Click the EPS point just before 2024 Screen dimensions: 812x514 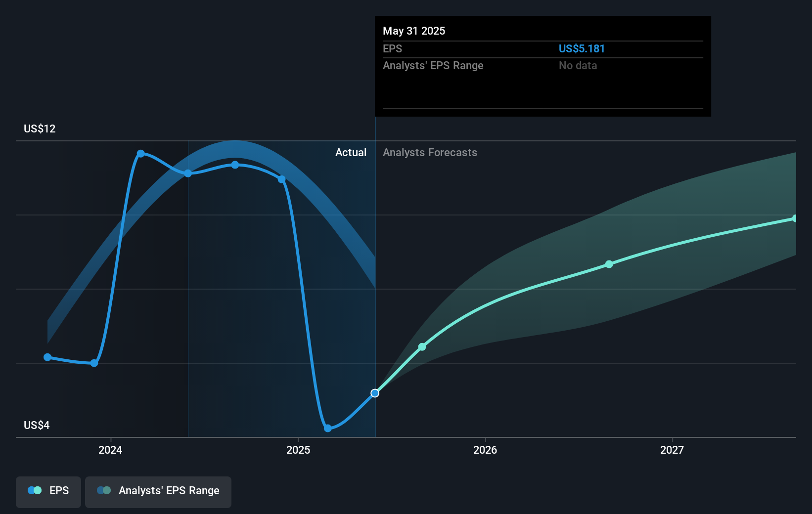[94, 363]
